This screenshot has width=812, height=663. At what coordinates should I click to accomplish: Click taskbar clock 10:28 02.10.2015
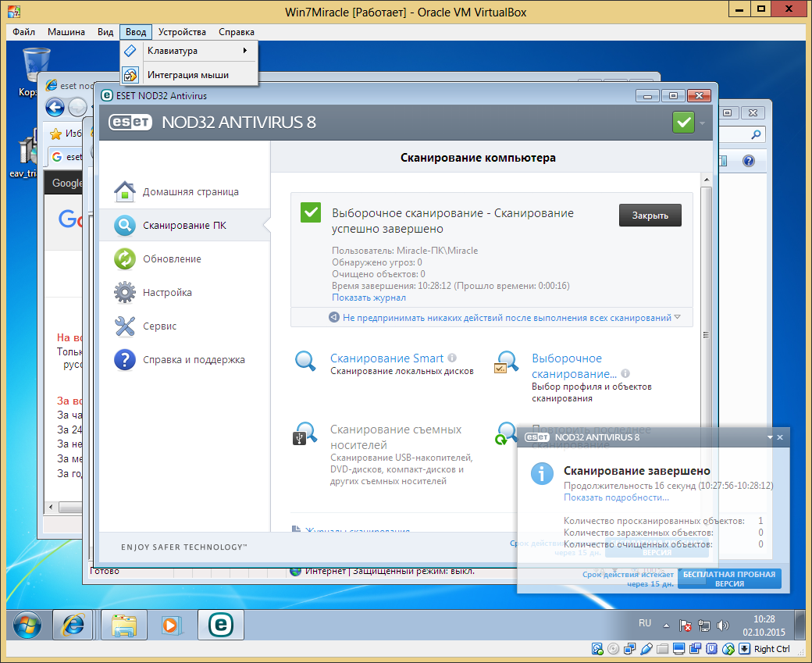764,626
